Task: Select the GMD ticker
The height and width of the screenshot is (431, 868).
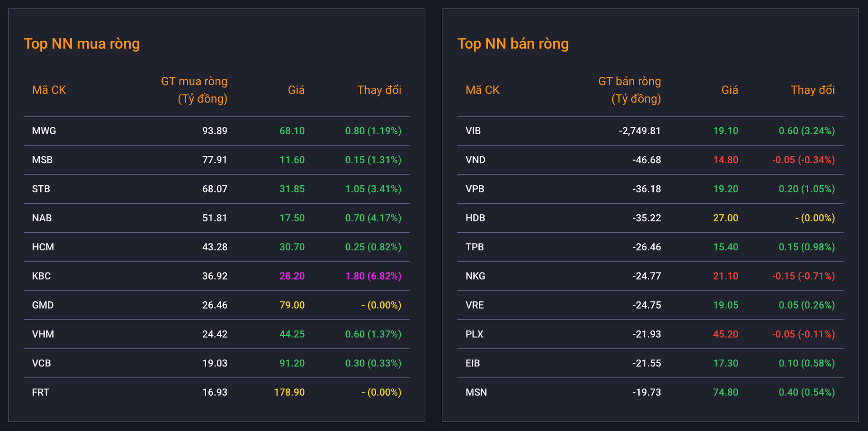Action: (x=42, y=305)
